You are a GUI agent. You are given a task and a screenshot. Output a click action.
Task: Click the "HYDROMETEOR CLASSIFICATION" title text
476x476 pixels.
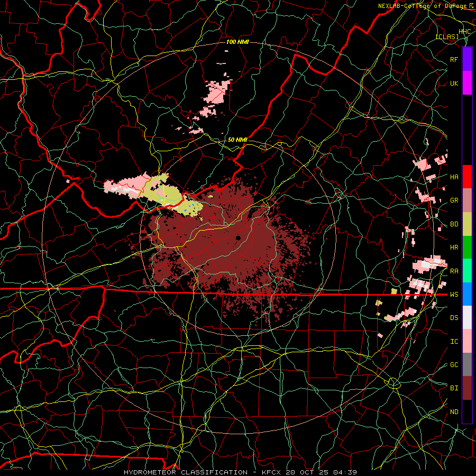(186, 472)
